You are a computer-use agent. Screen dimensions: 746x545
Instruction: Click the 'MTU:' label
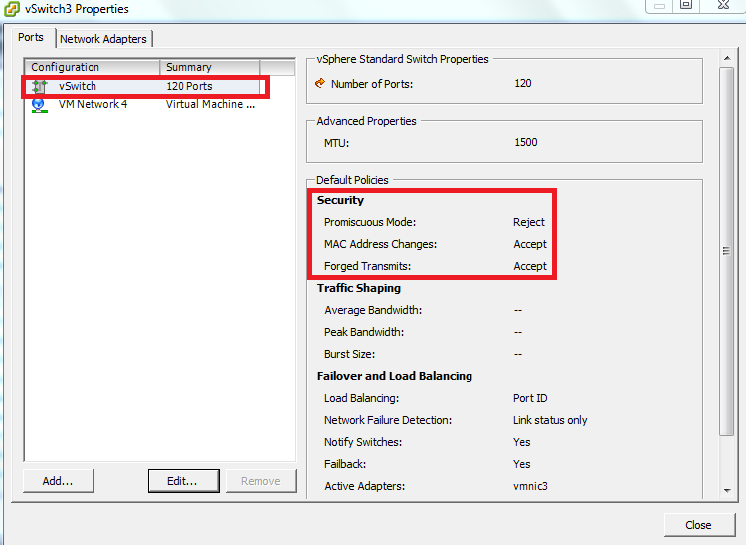(336, 143)
